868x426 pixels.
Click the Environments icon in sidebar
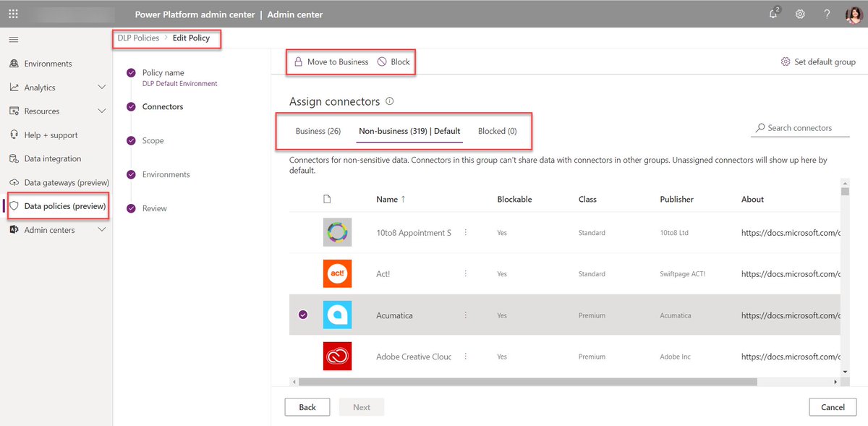coord(14,64)
